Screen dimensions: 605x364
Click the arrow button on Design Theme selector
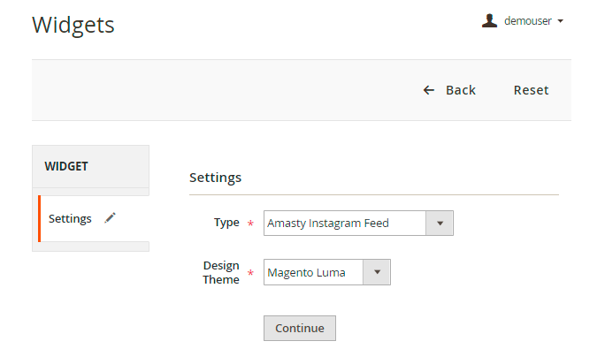[x=377, y=273]
